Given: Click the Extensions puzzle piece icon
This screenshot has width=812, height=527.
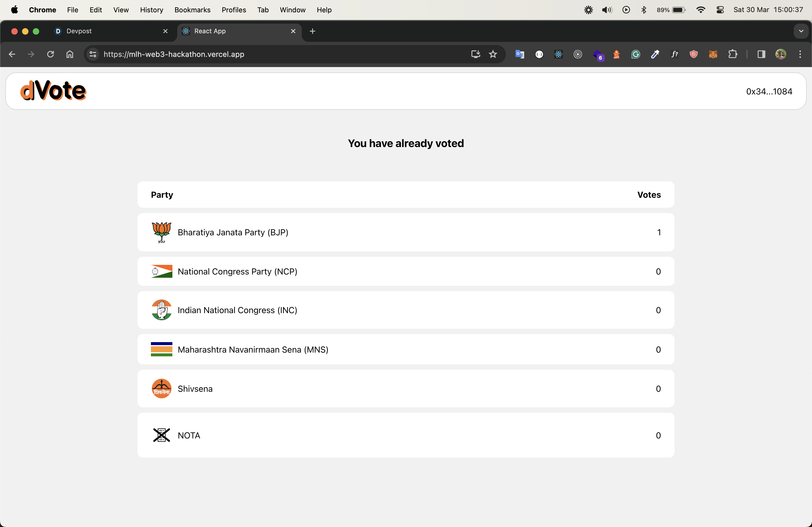Looking at the screenshot, I should [733, 54].
